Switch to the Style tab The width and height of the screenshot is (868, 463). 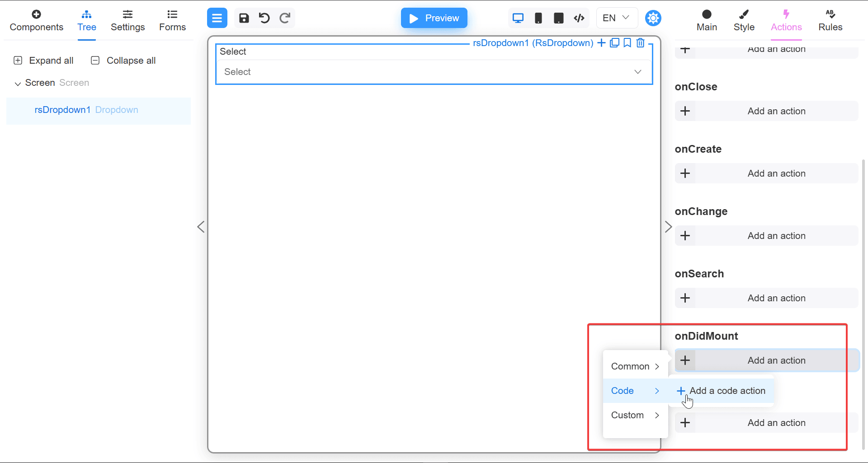744,21
